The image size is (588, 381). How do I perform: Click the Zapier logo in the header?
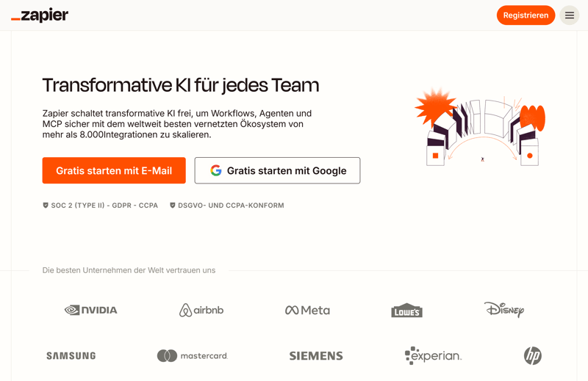40,15
